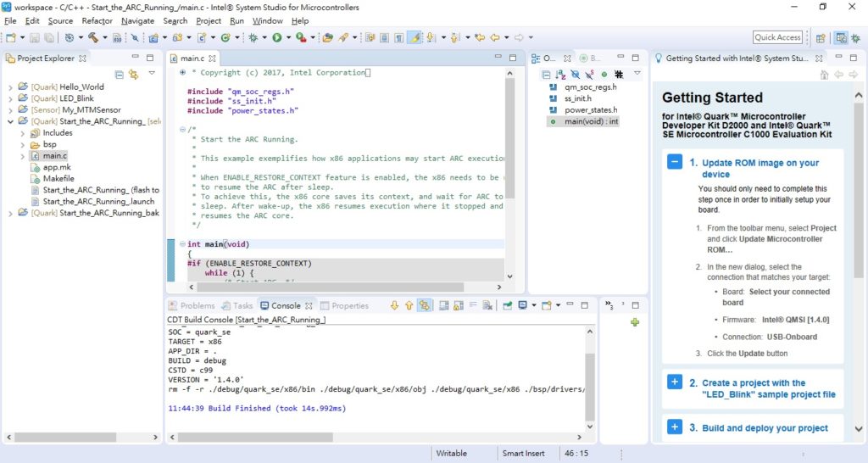The width and height of the screenshot is (868, 463).
Task: Click the New file toolbar icon
Action: coord(10,37)
